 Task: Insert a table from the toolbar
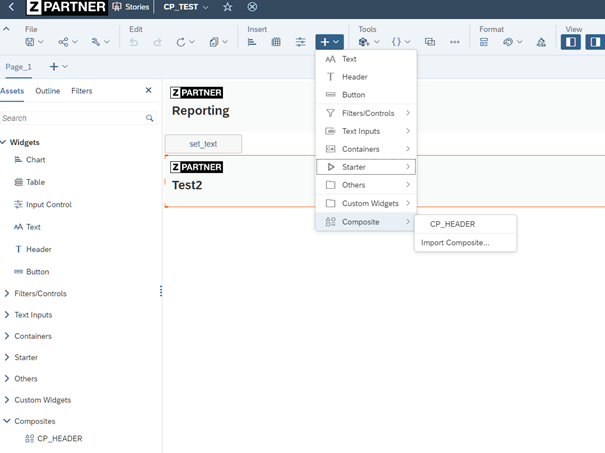(x=276, y=42)
